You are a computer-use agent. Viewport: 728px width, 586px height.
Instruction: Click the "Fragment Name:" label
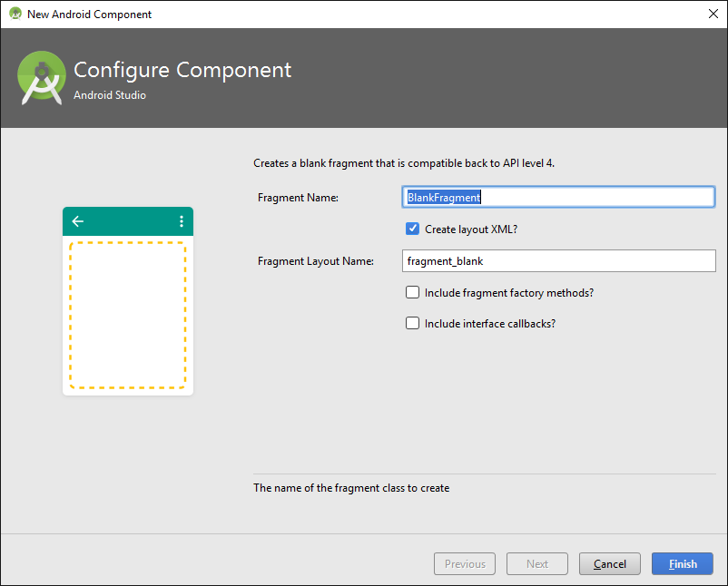click(298, 198)
